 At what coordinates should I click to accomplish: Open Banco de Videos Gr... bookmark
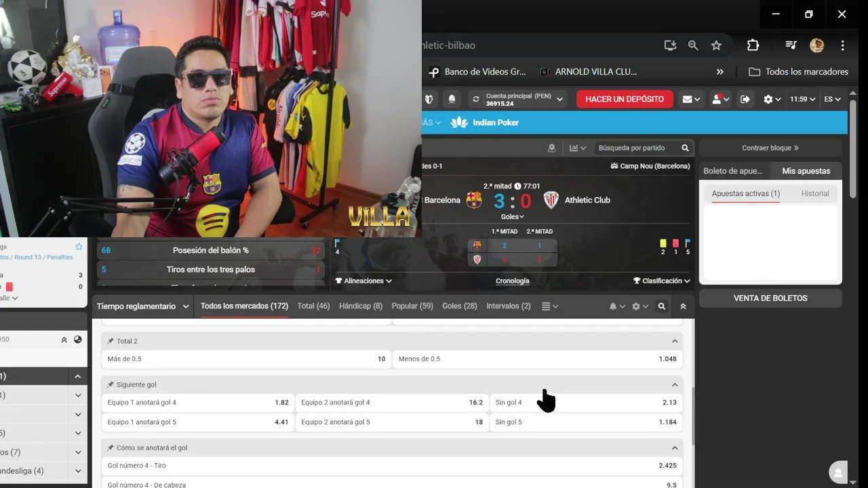479,71
